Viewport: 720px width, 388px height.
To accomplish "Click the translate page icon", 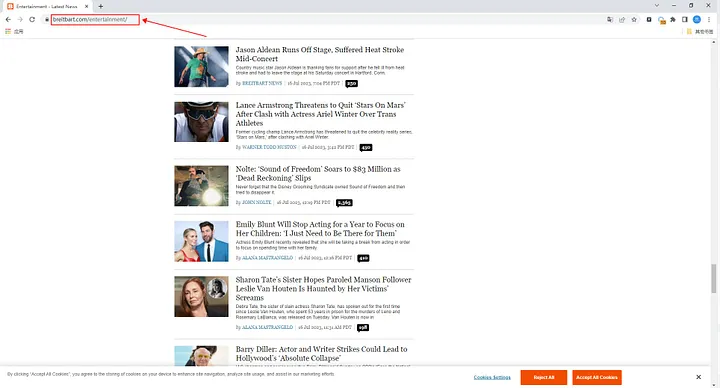I will click(610, 19).
